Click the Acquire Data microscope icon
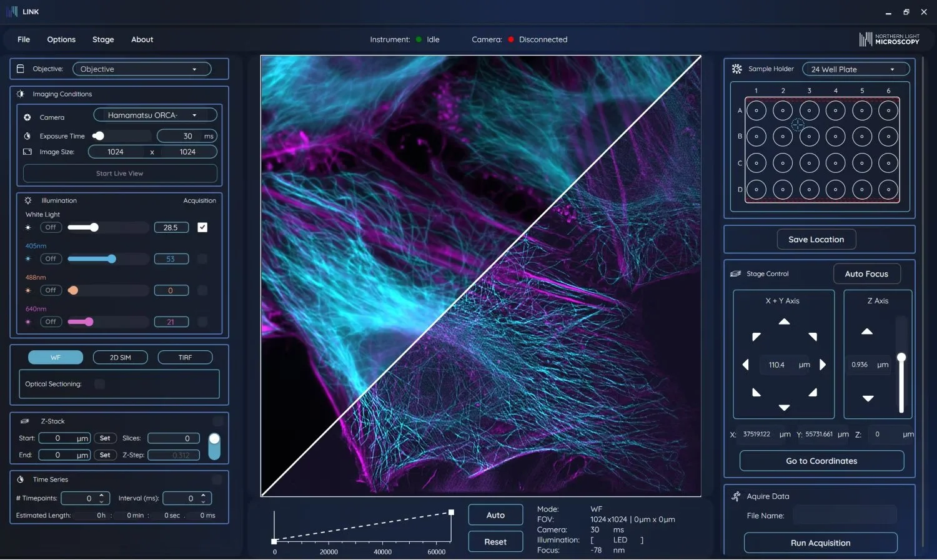This screenshot has height=560, width=937. click(736, 496)
